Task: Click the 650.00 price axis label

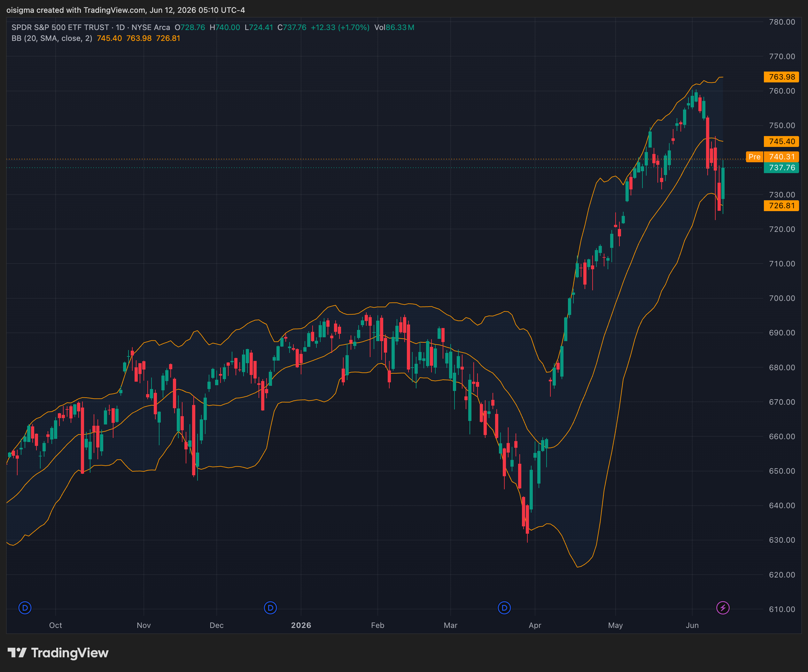Action: (x=782, y=471)
